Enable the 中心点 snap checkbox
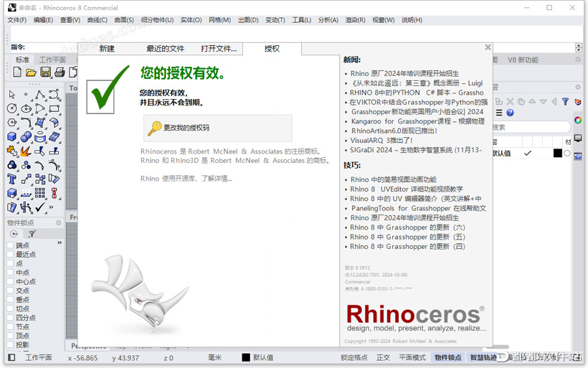The image size is (588, 368). pyautogui.click(x=10, y=281)
